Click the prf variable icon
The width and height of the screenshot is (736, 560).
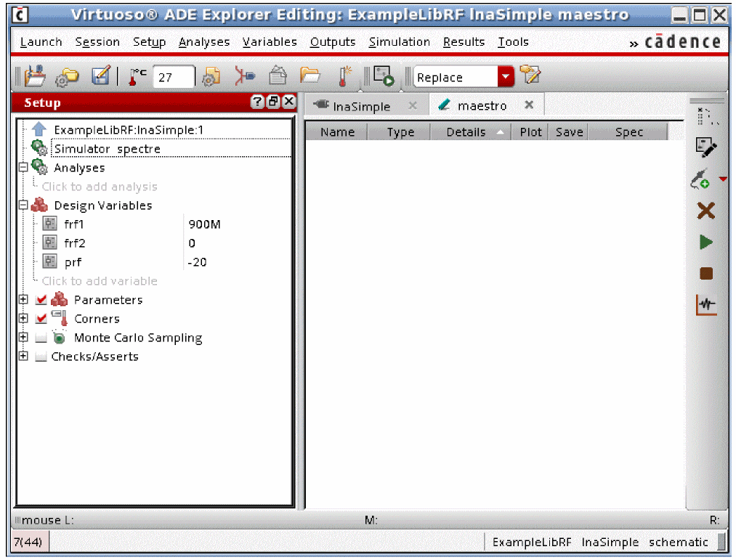coord(49,261)
